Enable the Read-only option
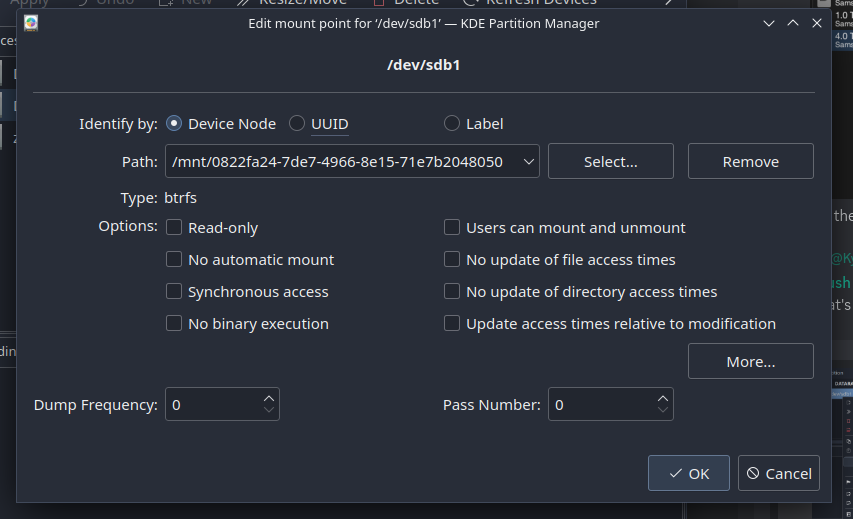853x519 pixels. point(174,228)
